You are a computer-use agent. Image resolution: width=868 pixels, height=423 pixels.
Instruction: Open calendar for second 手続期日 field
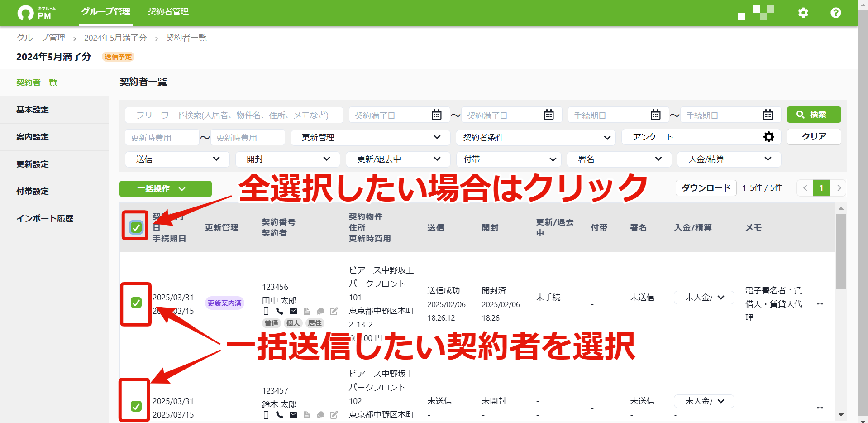pos(768,115)
